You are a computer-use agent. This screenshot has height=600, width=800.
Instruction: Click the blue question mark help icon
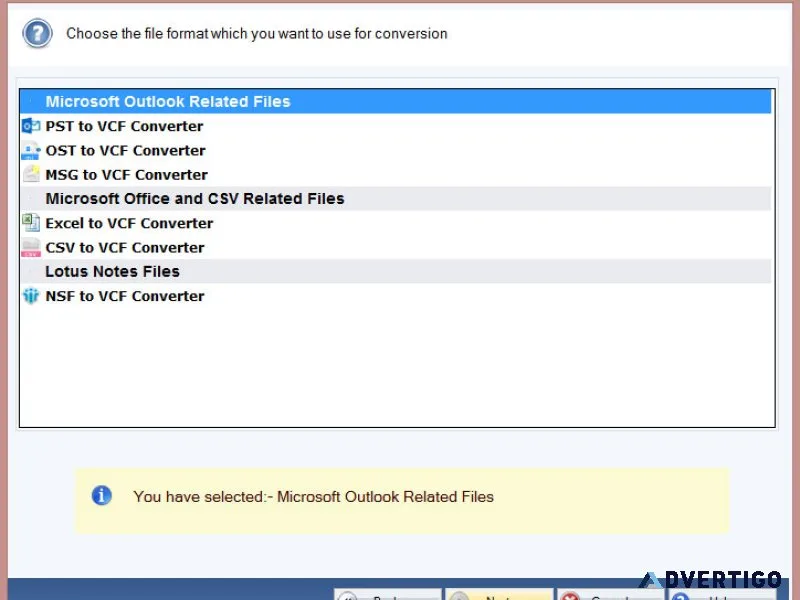click(x=37, y=34)
